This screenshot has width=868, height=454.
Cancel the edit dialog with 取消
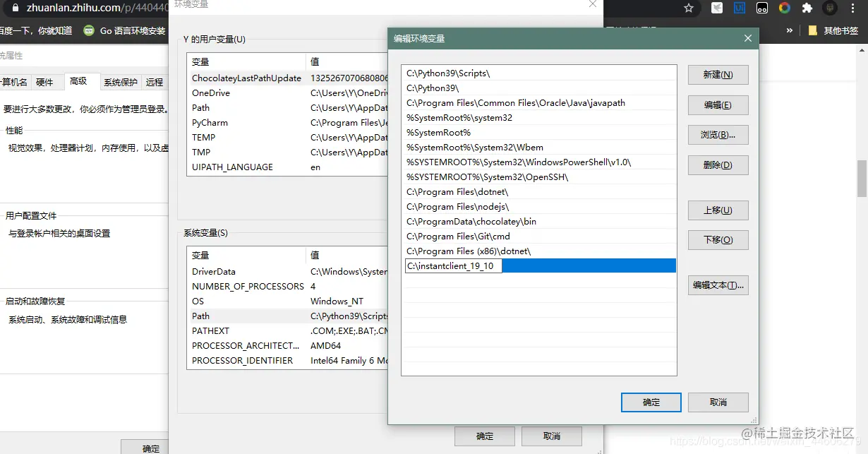pos(718,402)
